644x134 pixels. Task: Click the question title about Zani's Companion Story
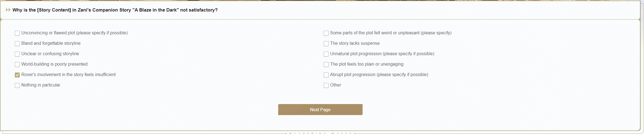115,10
